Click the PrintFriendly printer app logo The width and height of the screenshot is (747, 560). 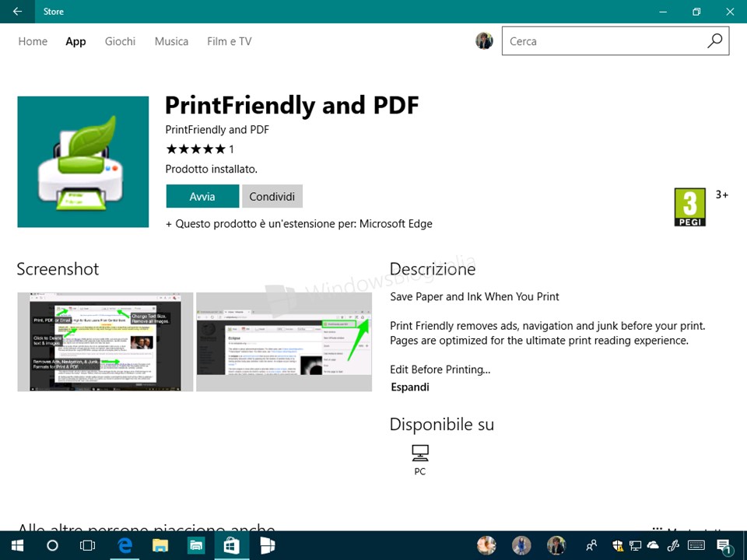tap(83, 162)
